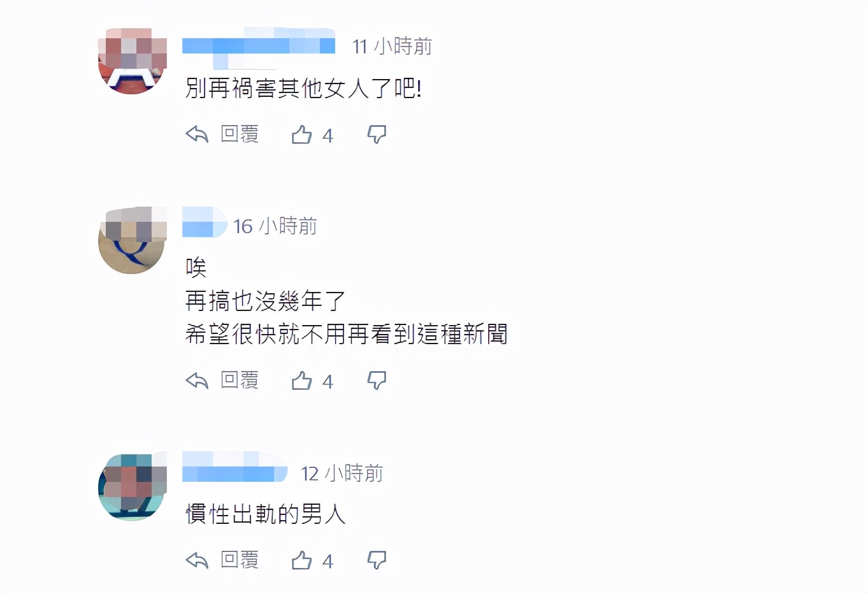Click the 12 小時前 timestamp
The height and width of the screenshot is (594, 868).
342,473
